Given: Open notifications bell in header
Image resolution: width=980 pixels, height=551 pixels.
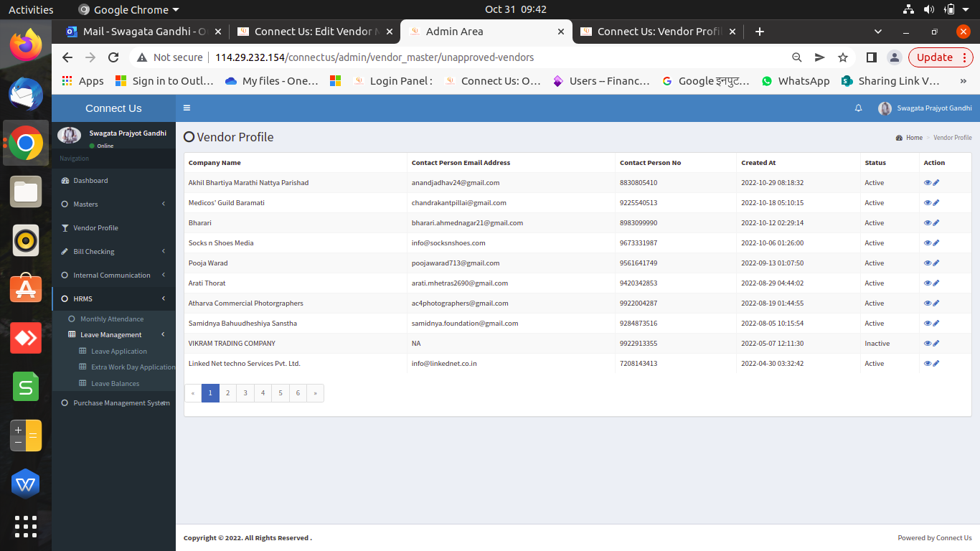Looking at the screenshot, I should 859,108.
